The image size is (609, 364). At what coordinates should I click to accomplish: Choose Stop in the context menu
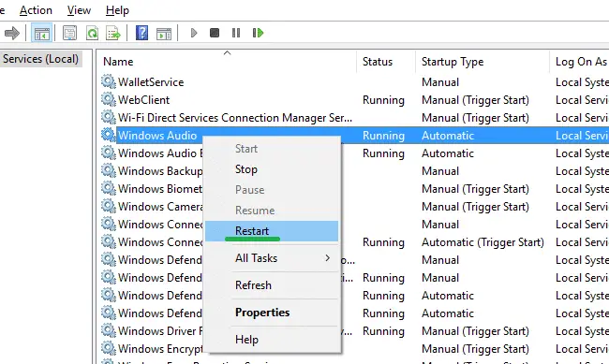[272, 169]
